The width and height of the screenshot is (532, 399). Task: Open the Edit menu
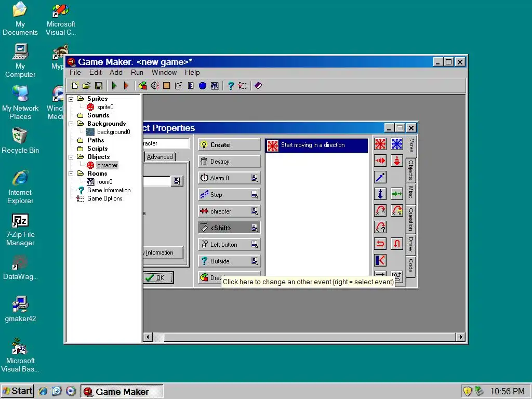click(96, 72)
